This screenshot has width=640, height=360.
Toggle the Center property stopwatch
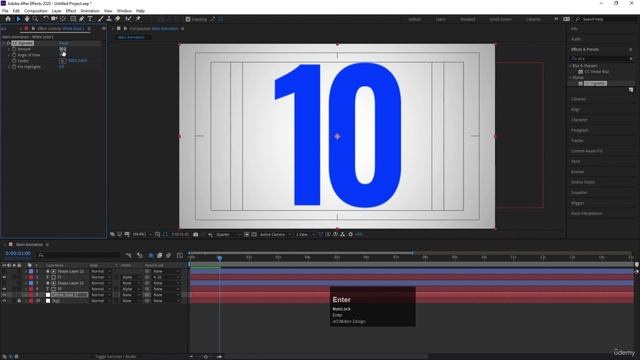point(14,61)
